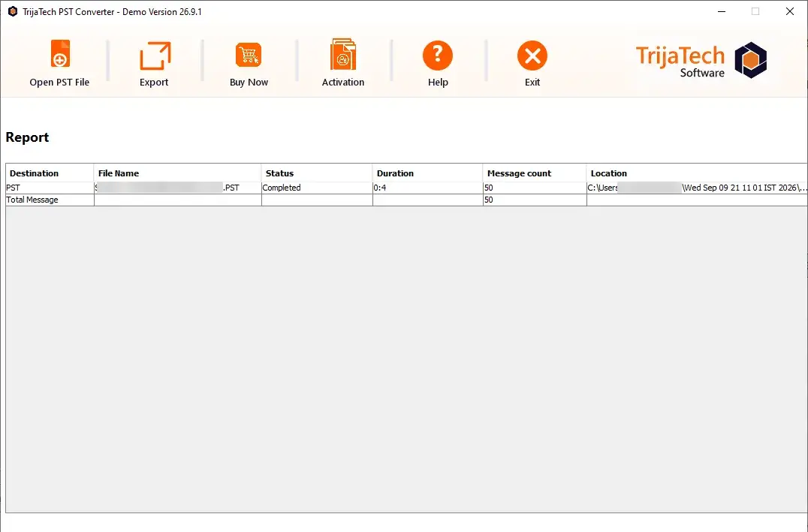The width and height of the screenshot is (808, 532).
Task: Click the 0:4 duration cell
Action: coord(427,188)
